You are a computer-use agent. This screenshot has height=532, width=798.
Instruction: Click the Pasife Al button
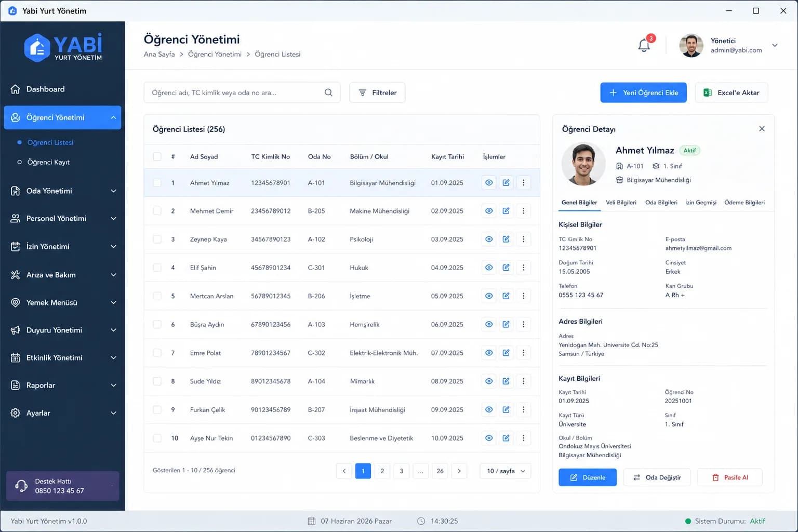(x=729, y=477)
